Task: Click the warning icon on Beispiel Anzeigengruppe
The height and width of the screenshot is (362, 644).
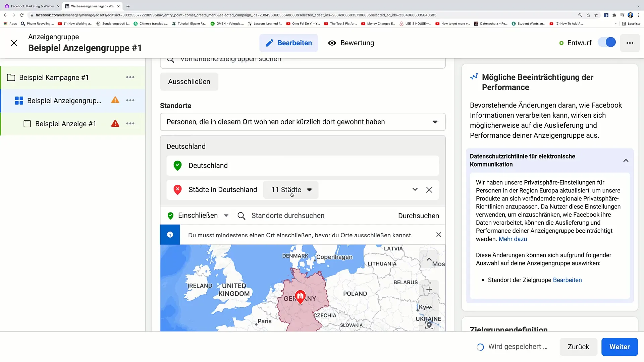Action: (x=115, y=100)
